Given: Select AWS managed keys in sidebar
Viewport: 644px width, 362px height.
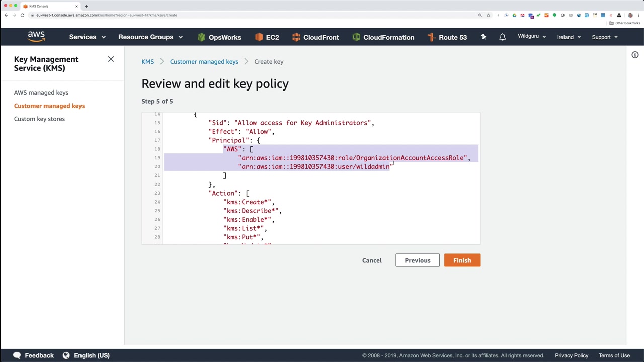Looking at the screenshot, I should tap(41, 93).
